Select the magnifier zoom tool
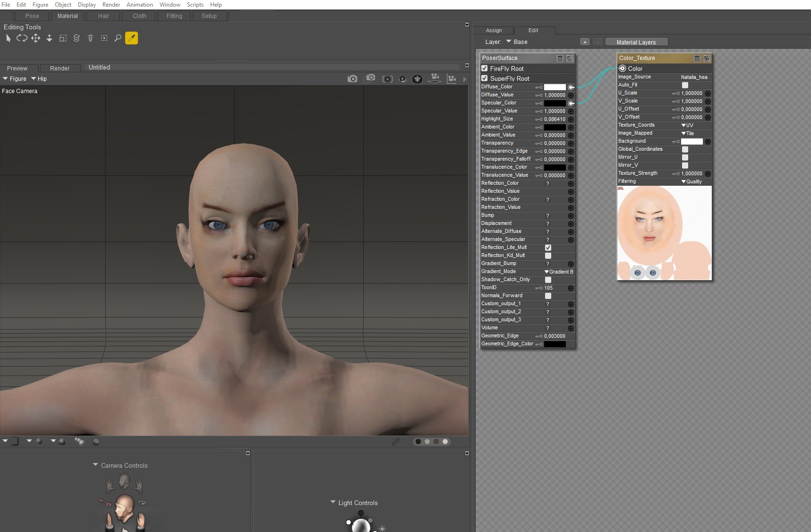This screenshot has height=532, width=811. coord(118,38)
